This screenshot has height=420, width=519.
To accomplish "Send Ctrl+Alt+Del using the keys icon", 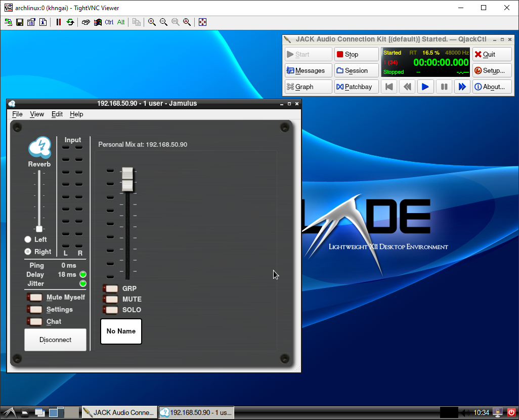I will pyautogui.click(x=85, y=22).
